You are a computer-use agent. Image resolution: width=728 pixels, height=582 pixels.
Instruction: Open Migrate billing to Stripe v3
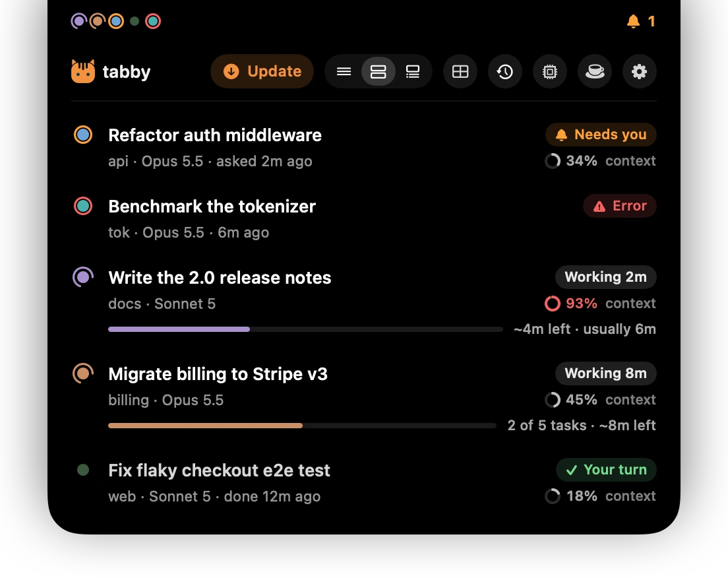[x=218, y=374]
